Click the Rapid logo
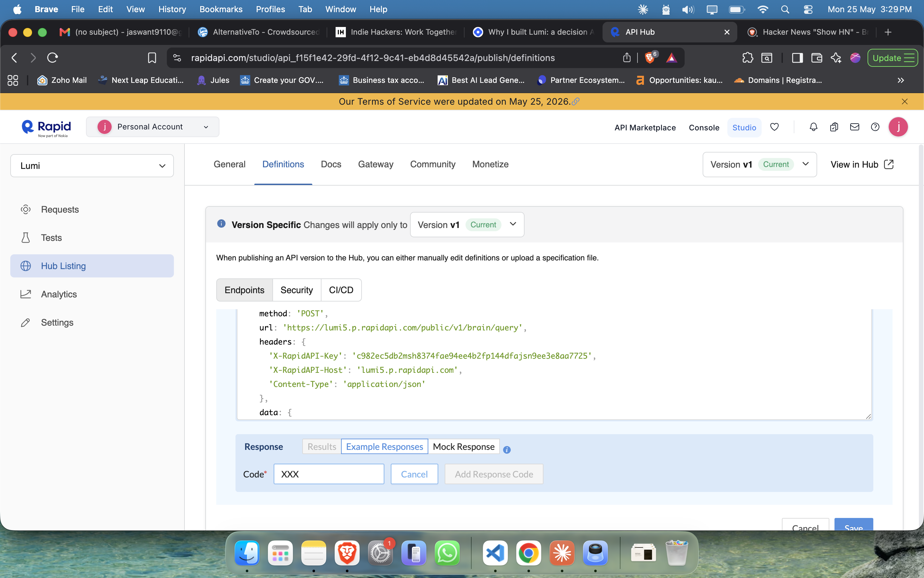The image size is (924, 578). (46, 128)
